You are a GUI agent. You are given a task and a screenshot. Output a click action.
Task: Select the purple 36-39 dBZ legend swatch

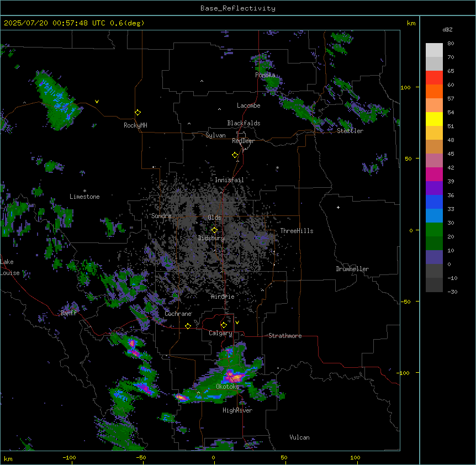coord(434,188)
